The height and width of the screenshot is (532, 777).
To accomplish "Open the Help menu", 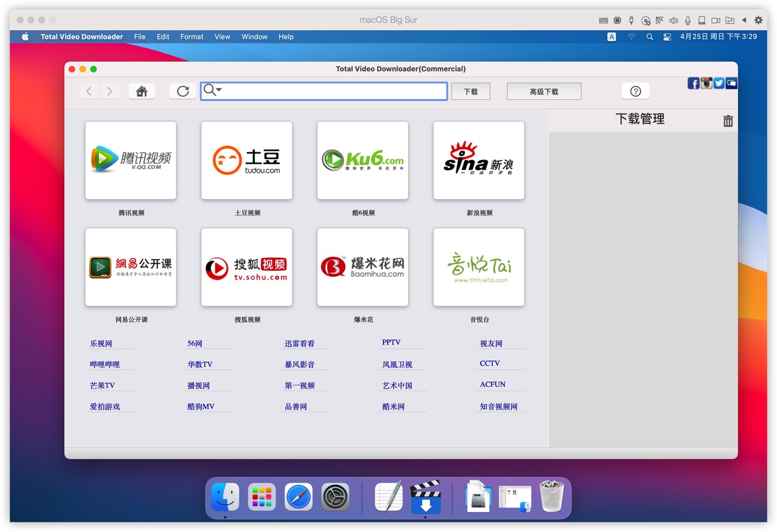I will coord(286,37).
